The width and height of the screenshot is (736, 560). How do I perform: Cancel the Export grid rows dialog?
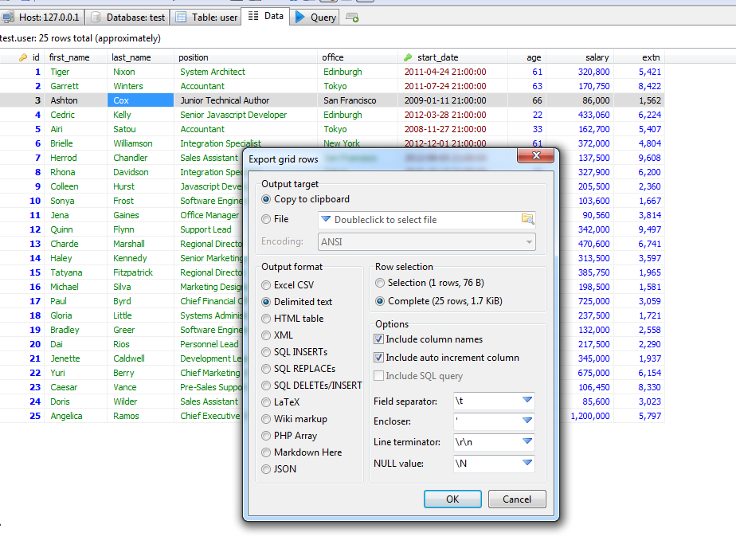[x=517, y=499]
